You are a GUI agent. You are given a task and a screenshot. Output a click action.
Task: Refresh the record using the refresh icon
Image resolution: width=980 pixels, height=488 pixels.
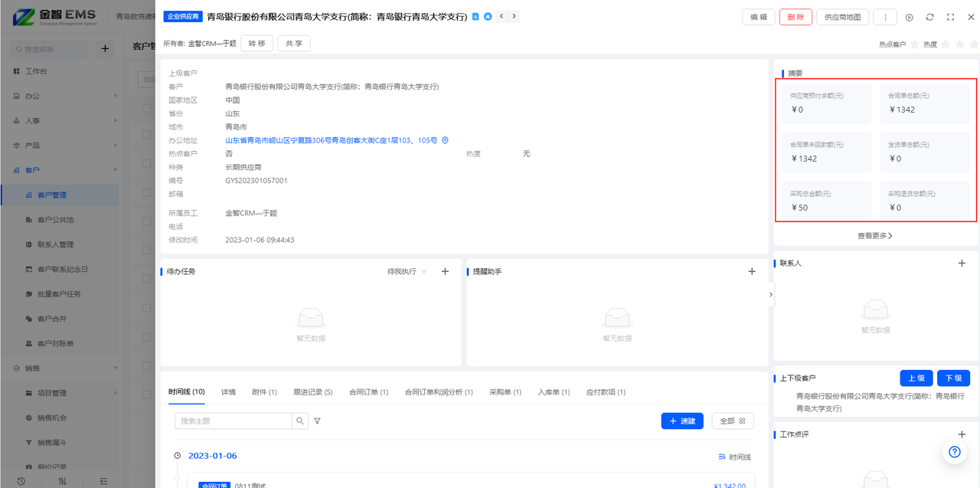pos(930,17)
